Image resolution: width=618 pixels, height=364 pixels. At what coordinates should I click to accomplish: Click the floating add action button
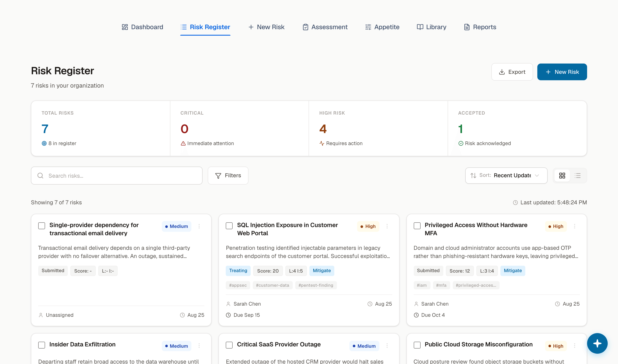[597, 343]
